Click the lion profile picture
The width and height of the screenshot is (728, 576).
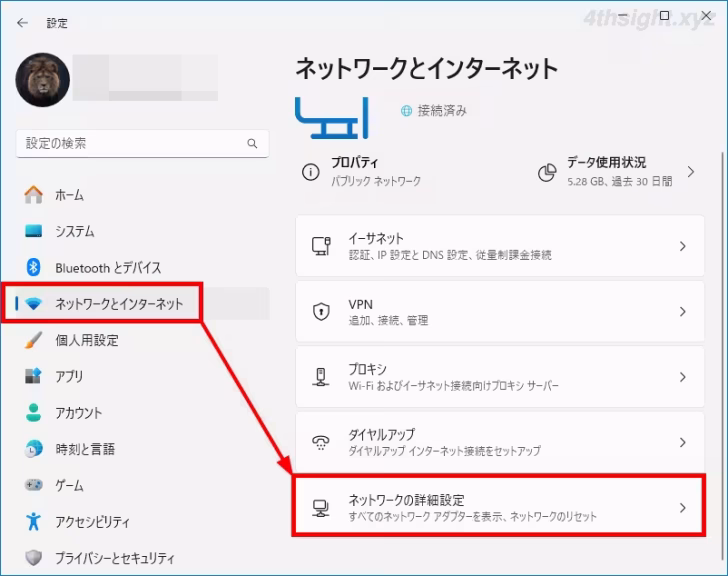43,80
